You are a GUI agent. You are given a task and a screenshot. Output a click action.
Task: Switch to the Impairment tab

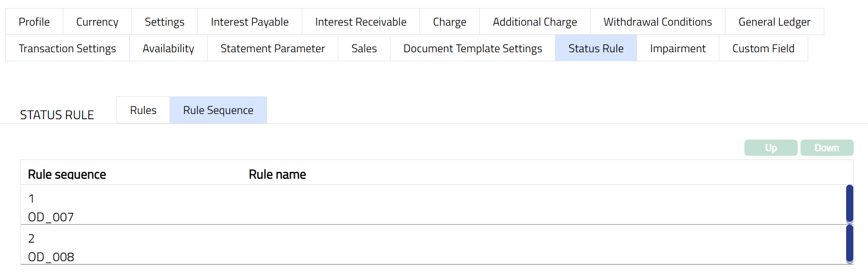pos(677,48)
